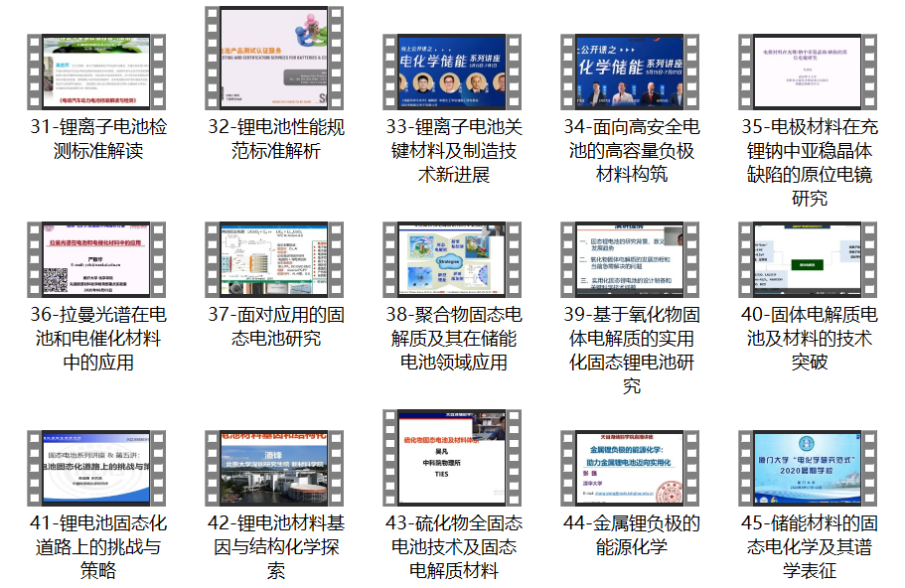
Task: Click file name label 42-锂电池材料基因与结构化学探索
Action: click(x=274, y=546)
